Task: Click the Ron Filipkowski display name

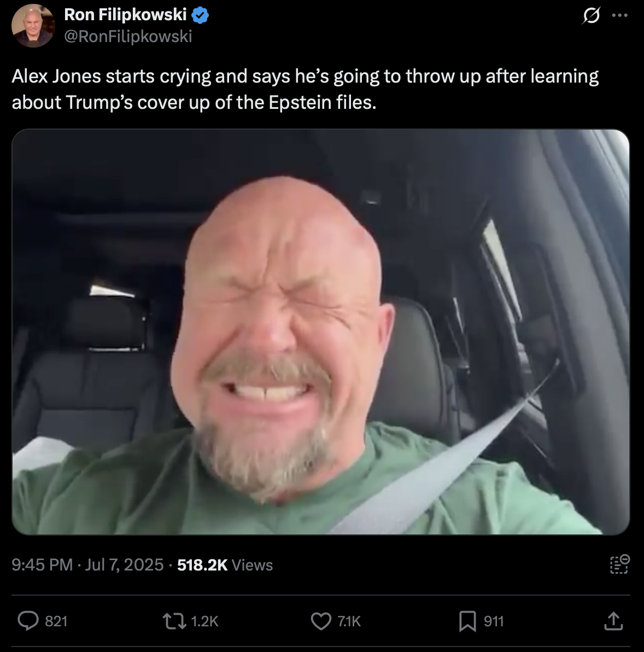Action: pos(125,15)
